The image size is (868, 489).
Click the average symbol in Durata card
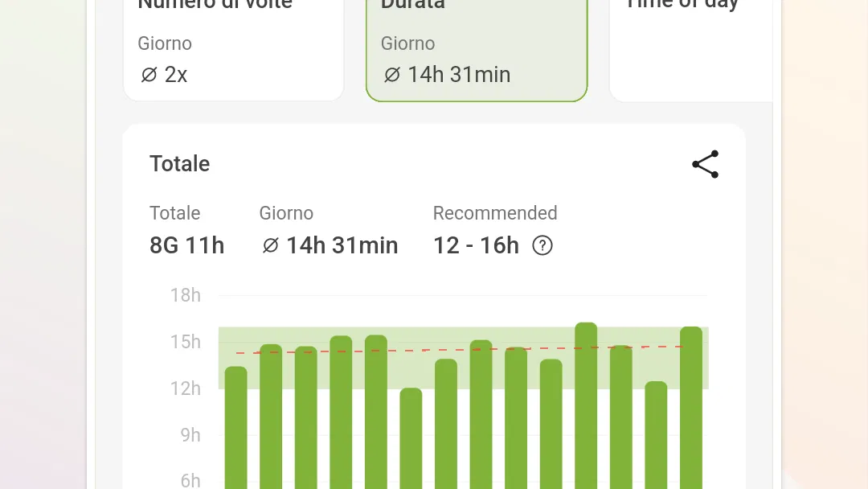[392, 74]
